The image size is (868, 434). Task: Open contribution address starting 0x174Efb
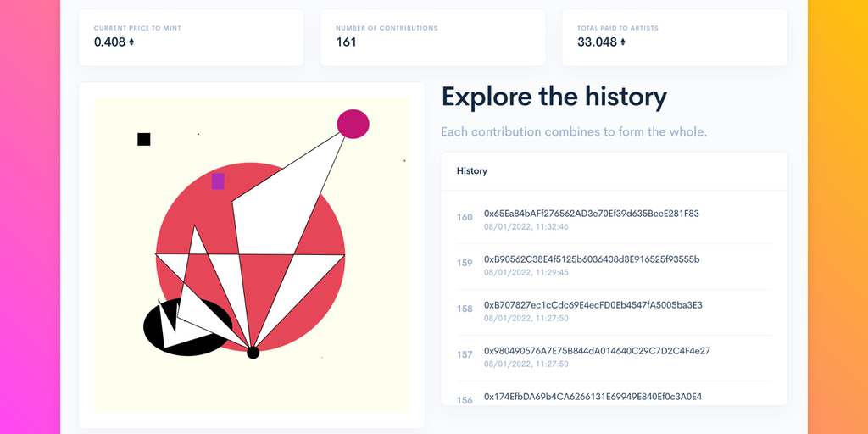click(x=593, y=397)
